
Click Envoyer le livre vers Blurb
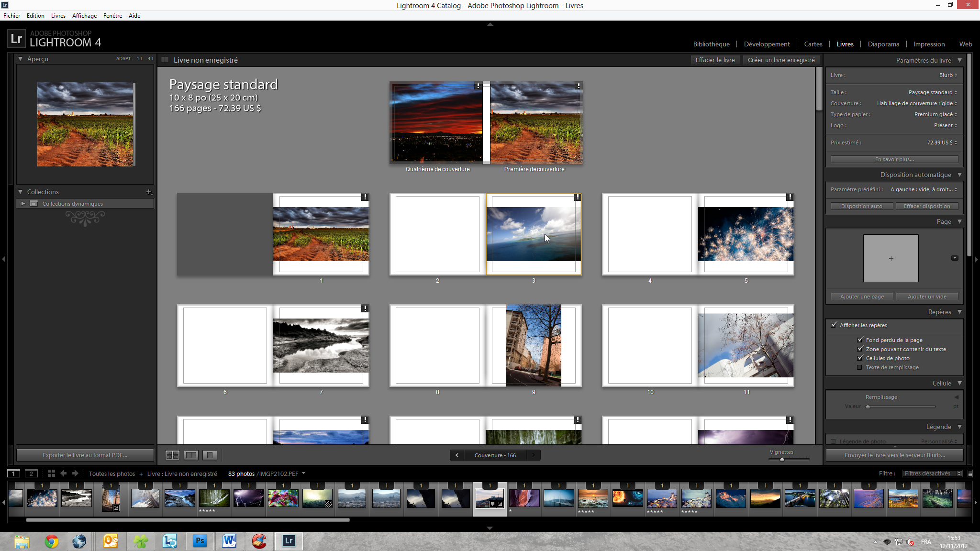pyautogui.click(x=894, y=455)
